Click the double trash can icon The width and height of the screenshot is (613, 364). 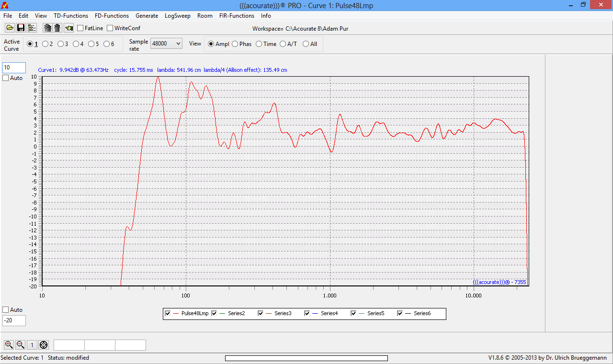pos(48,28)
